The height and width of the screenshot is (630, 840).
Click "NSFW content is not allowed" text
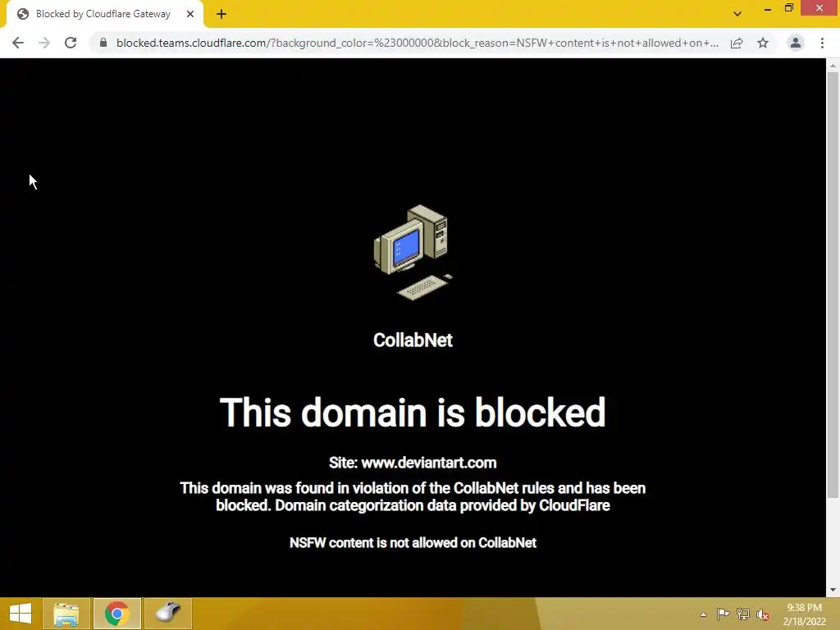413,543
